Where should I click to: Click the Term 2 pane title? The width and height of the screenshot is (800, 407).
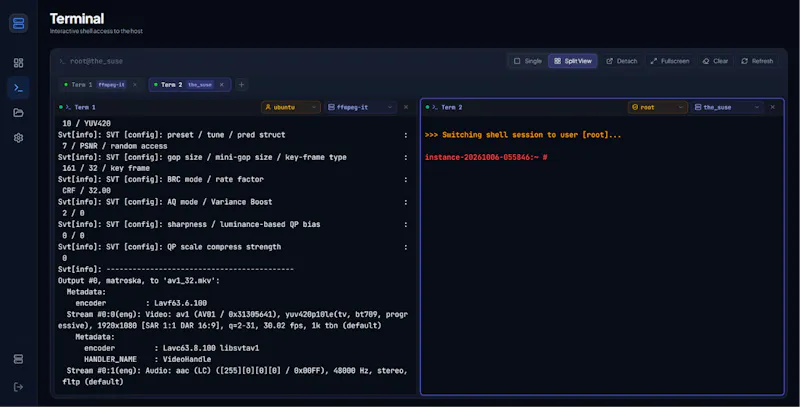[452, 107]
